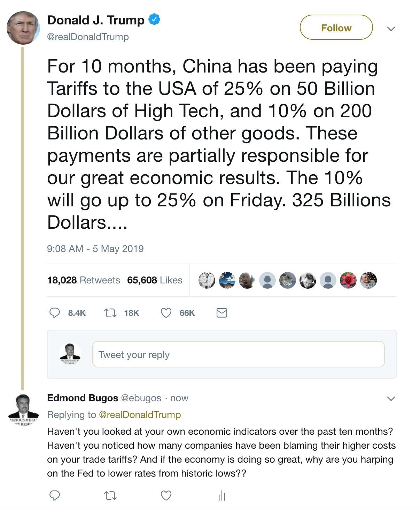Open the 9:08 AM - 5 May 2019 timestamp
420x509 pixels.
pyautogui.click(x=95, y=249)
